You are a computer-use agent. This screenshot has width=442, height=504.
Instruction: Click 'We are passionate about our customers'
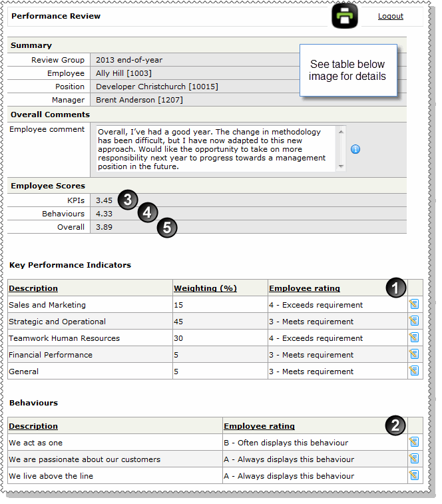pos(85,459)
